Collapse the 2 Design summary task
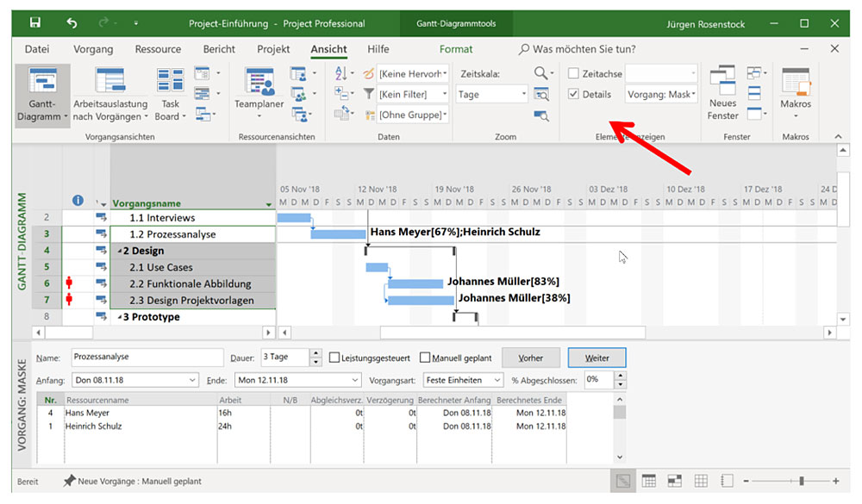 (119, 252)
